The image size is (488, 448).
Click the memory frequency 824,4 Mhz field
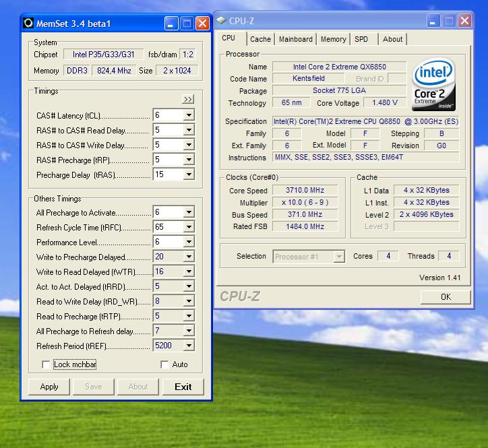coord(114,71)
